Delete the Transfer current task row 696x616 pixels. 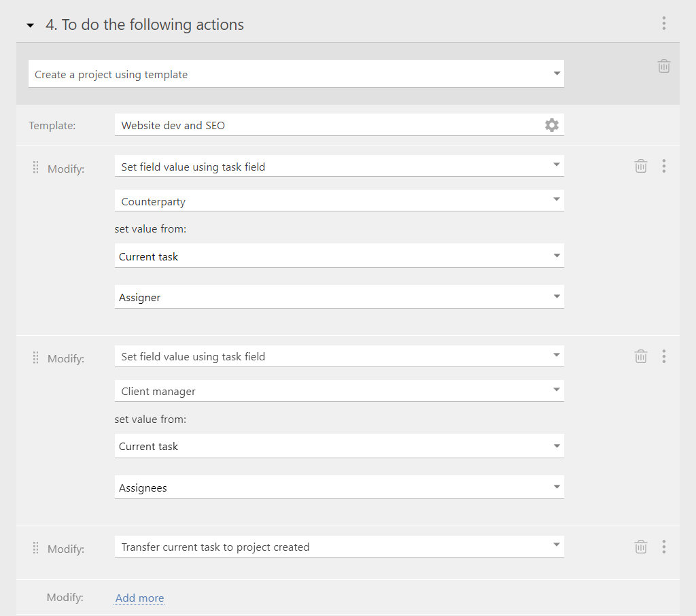coord(640,547)
